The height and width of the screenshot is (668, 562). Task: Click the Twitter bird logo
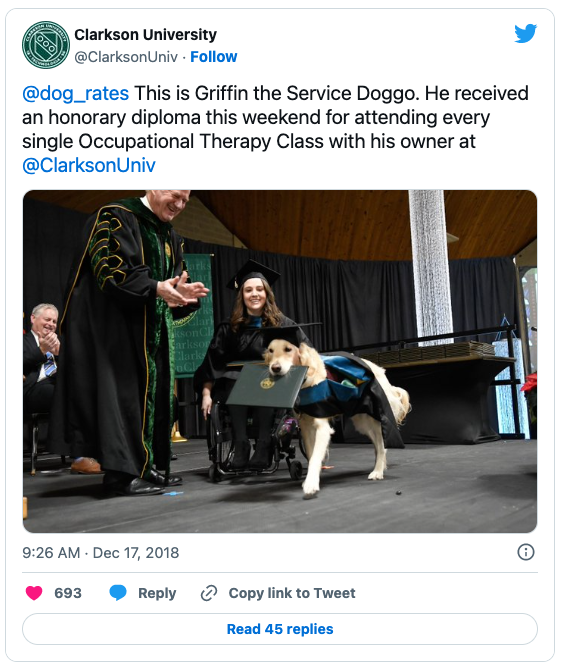tap(525, 34)
